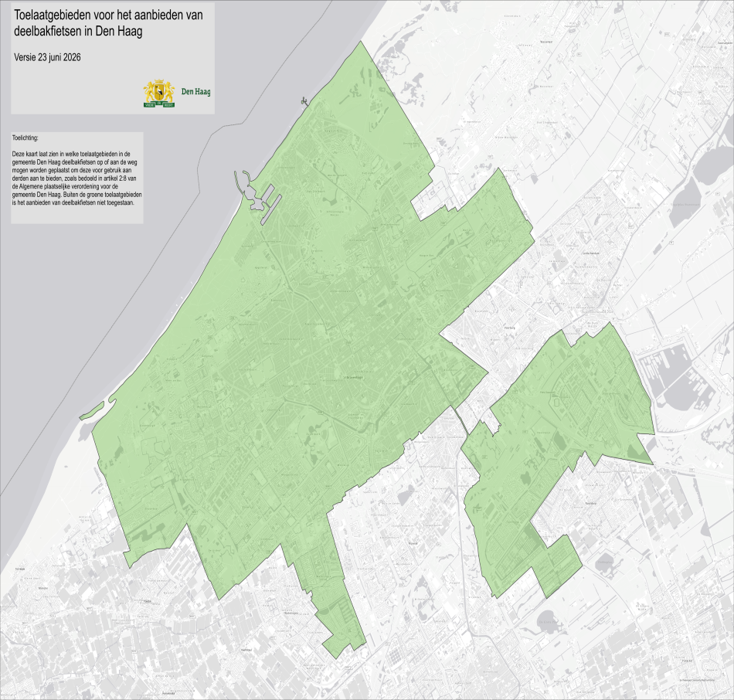Click the 'Versie 23 juni 2026' date text
Screen dimensions: 734x700
[47, 57]
